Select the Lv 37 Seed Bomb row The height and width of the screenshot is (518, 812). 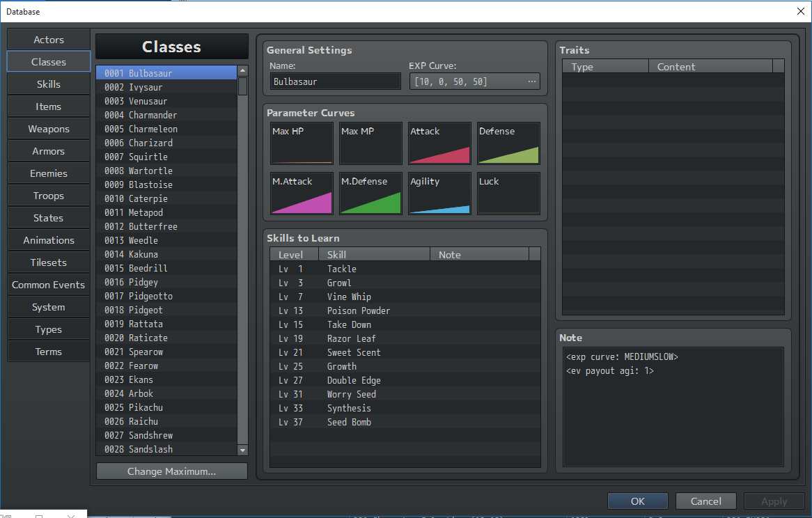point(405,422)
